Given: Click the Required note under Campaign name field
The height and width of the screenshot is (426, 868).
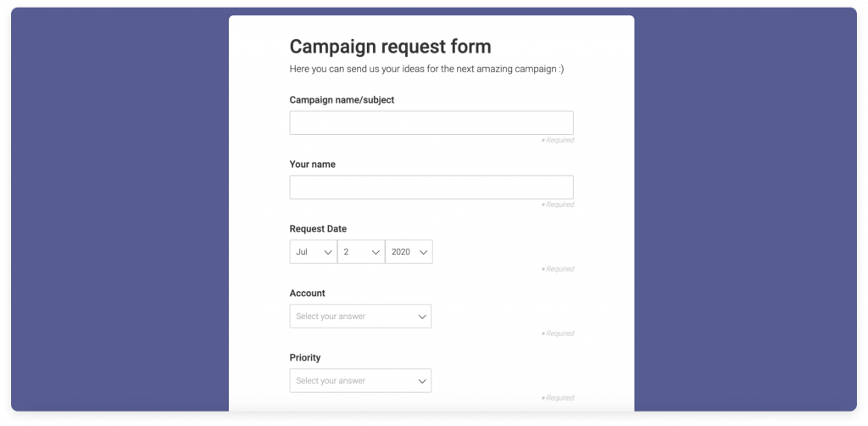Looking at the screenshot, I should click(x=558, y=140).
